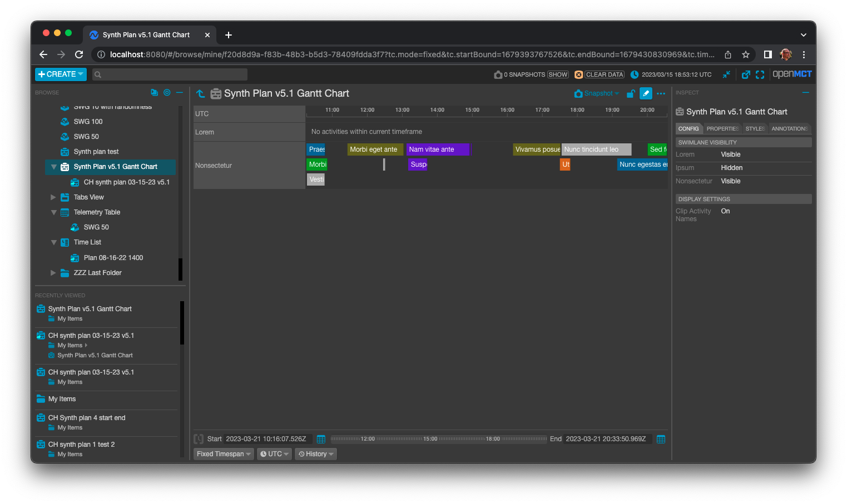This screenshot has width=847, height=504.
Task: Switch to the Properties inspector tab
Action: 722,128
